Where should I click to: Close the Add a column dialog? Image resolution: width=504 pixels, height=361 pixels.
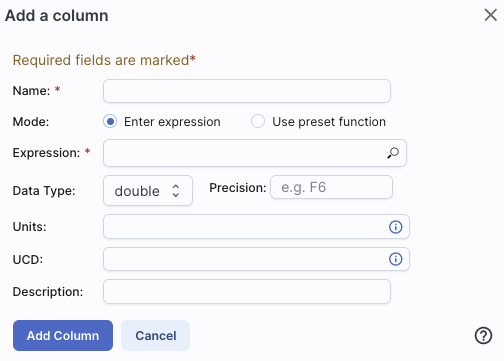click(491, 15)
